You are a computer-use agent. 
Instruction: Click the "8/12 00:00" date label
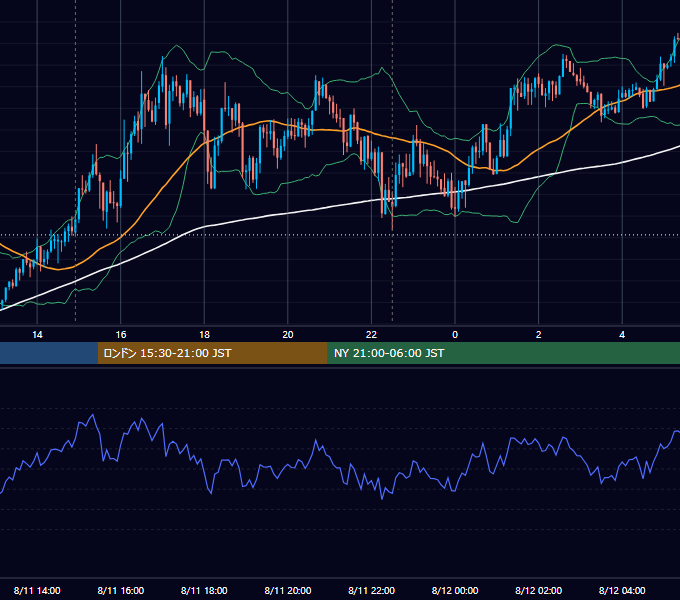point(455,590)
